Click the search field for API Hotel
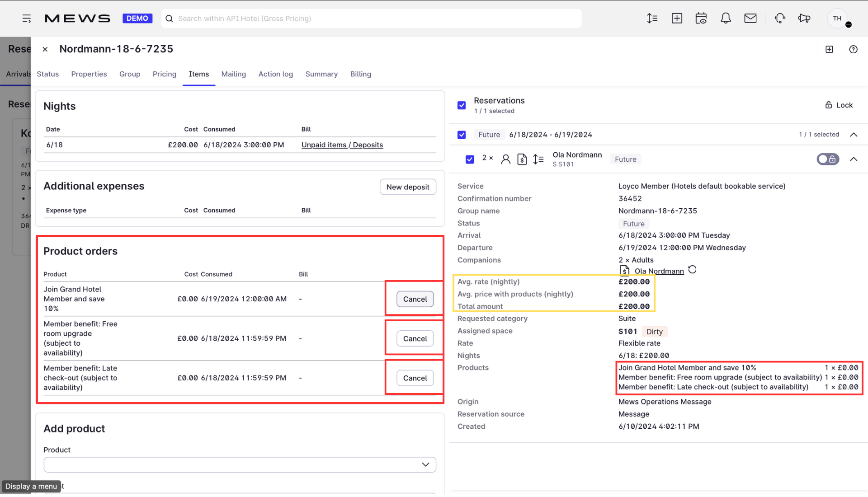This screenshot has height=497, width=868. click(x=371, y=19)
